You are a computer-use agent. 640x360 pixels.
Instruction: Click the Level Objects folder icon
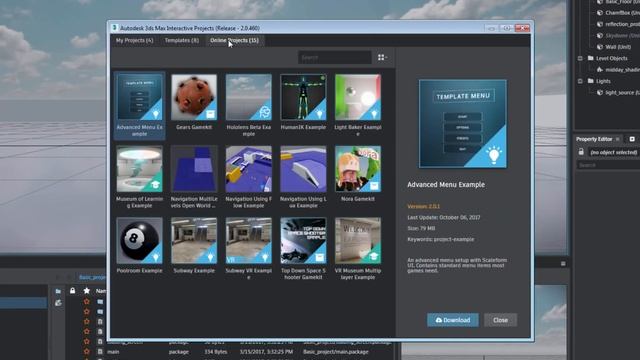(x=591, y=58)
